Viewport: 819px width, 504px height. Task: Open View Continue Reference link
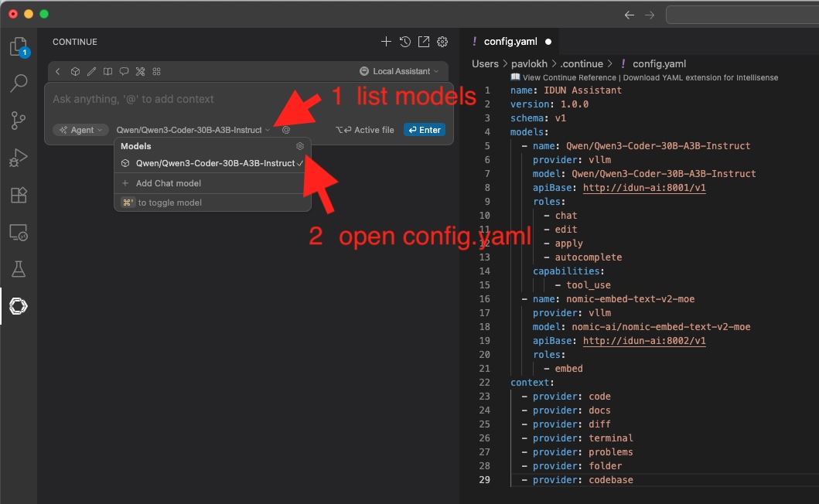564,78
